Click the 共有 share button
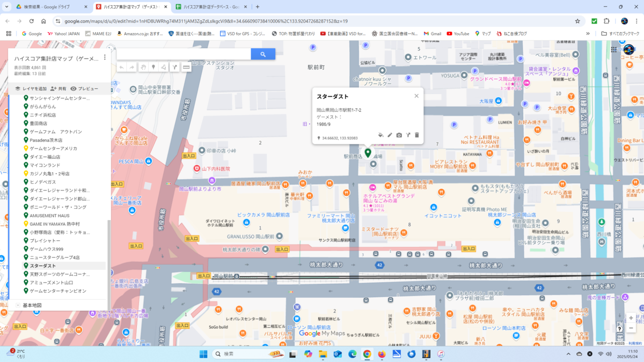 coord(58,88)
